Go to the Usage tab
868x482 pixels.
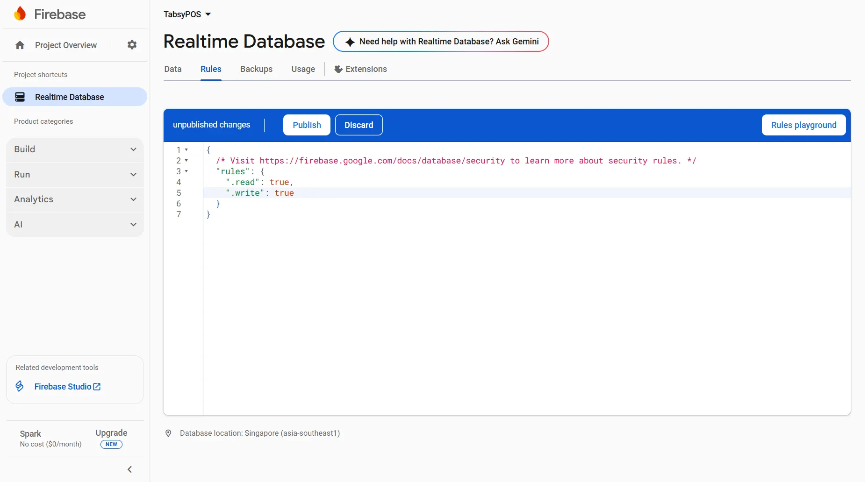(x=303, y=69)
